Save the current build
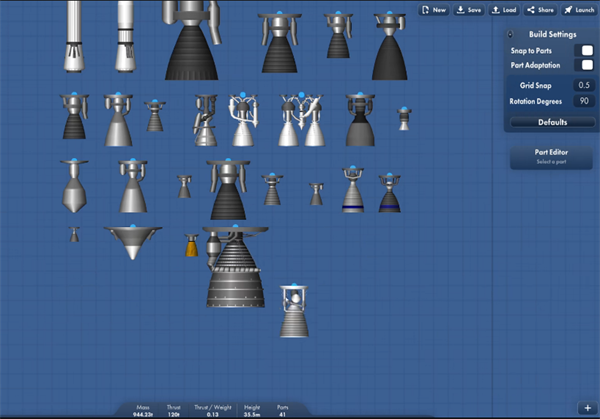Image resolution: width=600 pixels, height=419 pixels. point(468,10)
